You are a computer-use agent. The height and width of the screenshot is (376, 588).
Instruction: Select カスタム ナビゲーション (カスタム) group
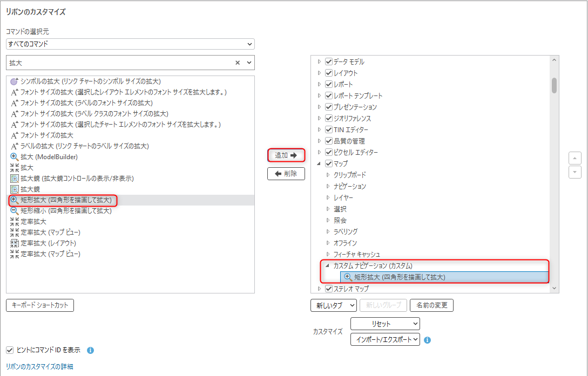(x=373, y=266)
